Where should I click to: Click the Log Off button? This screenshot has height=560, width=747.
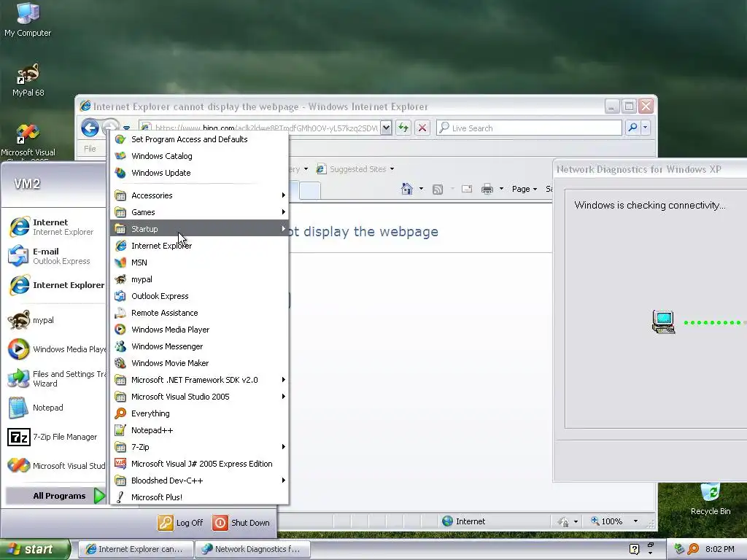click(x=181, y=522)
